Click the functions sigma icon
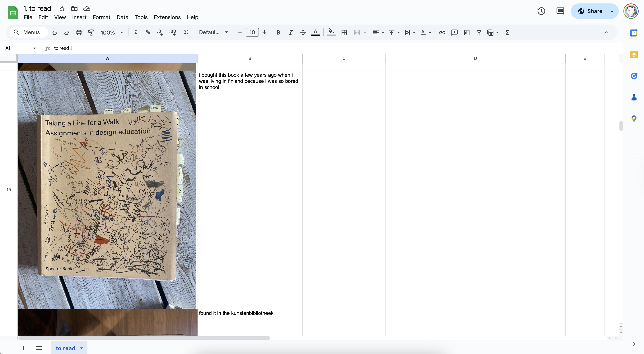 click(507, 32)
